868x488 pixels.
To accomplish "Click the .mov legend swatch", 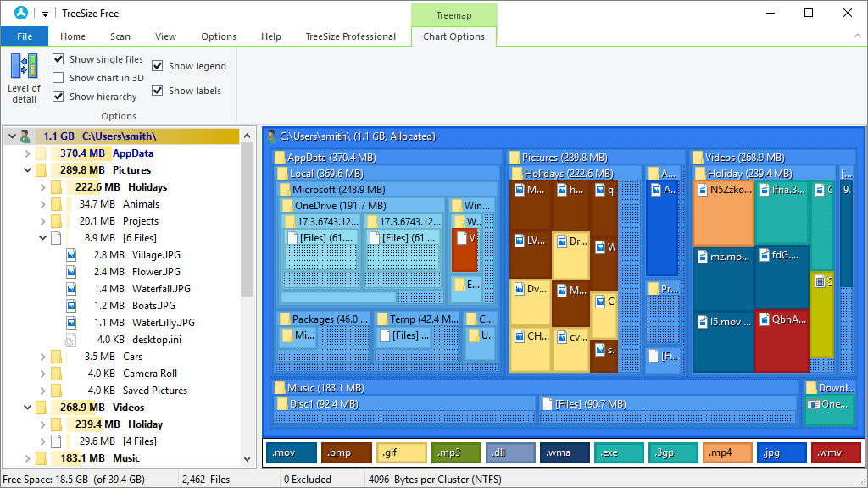I will pyautogui.click(x=292, y=452).
